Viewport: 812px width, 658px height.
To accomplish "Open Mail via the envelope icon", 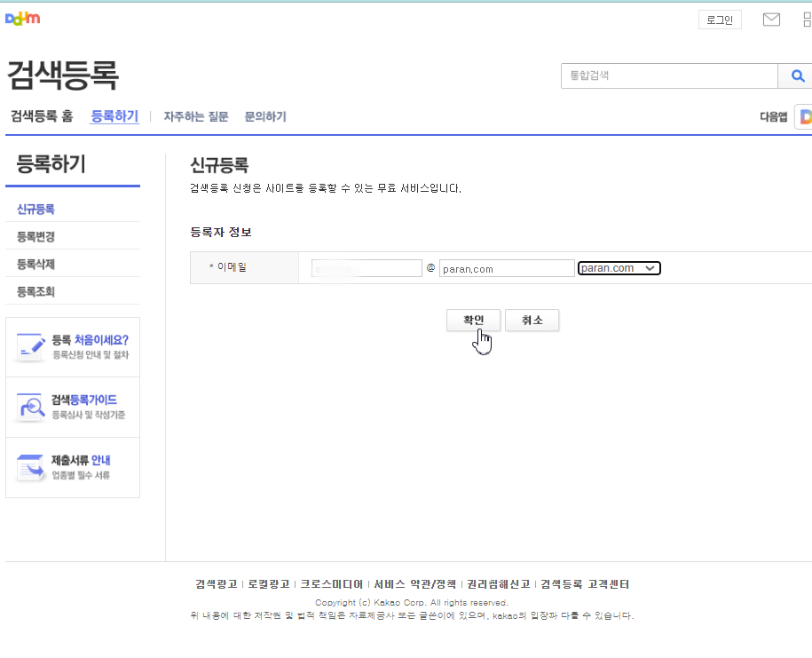I will click(770, 19).
